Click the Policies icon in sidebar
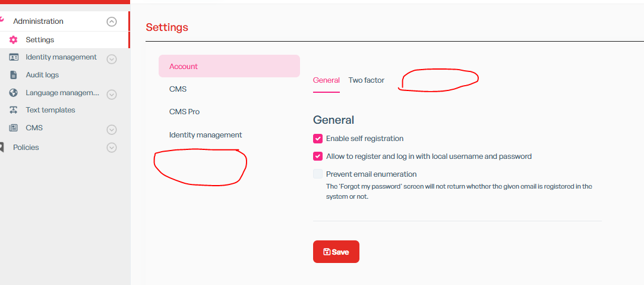The image size is (644, 285). pyautogui.click(x=2, y=147)
